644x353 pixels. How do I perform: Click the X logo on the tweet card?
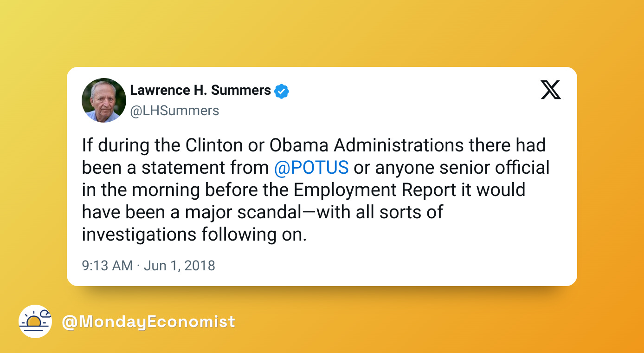pos(551,90)
